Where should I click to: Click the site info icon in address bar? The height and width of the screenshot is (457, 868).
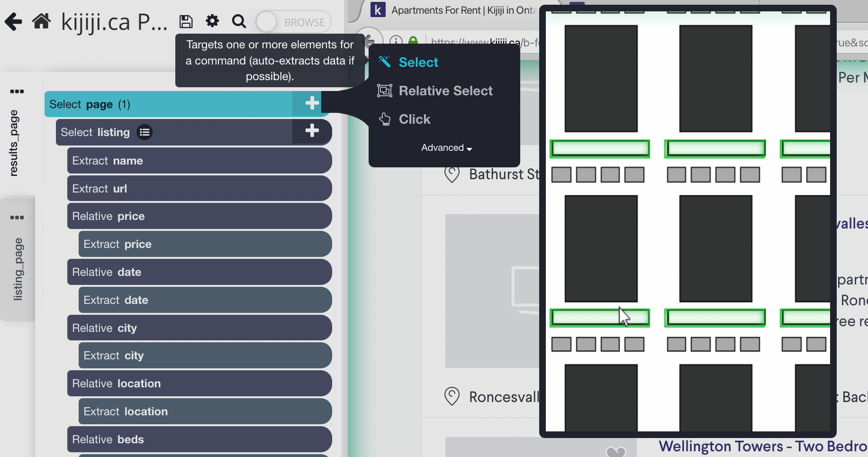point(396,41)
